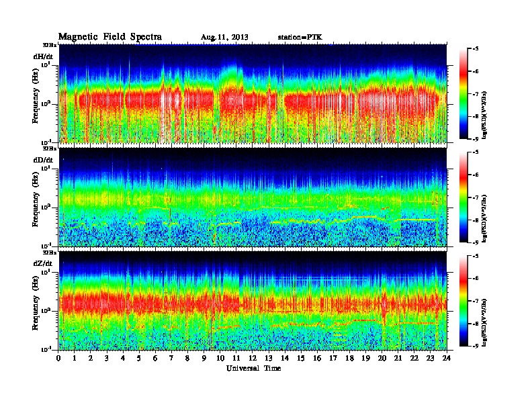Click hour tick label "10" on the time axis

tap(220, 359)
